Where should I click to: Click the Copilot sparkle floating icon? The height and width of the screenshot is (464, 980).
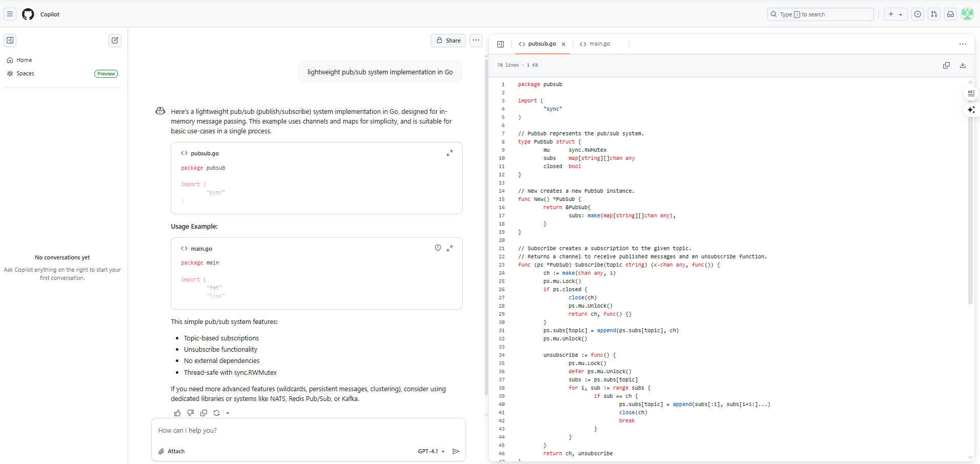[971, 110]
